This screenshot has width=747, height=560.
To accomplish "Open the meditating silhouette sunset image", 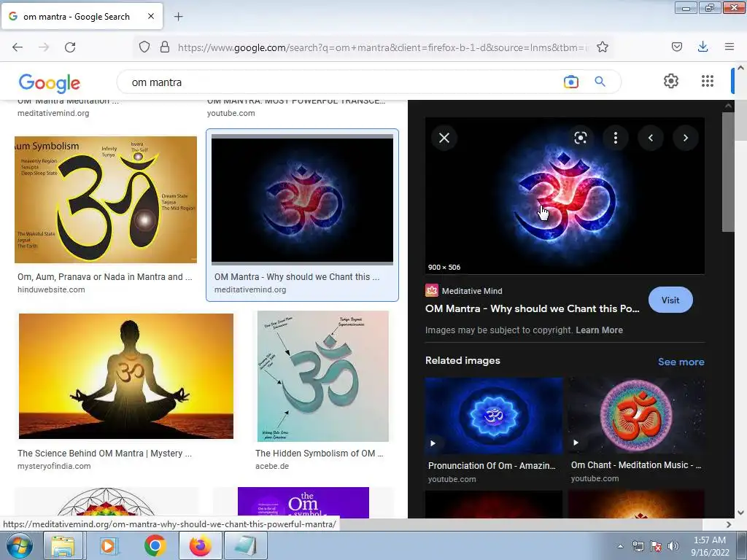I will [125, 376].
